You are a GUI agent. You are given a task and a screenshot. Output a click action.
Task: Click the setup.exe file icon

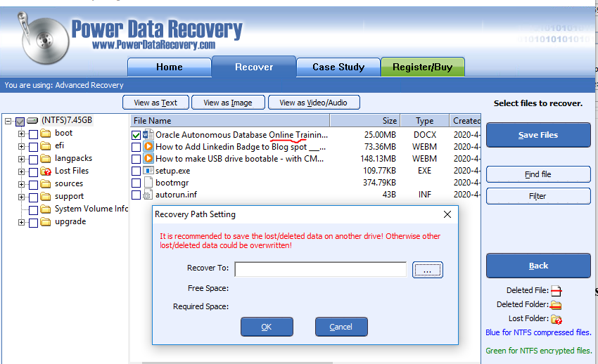[148, 170]
